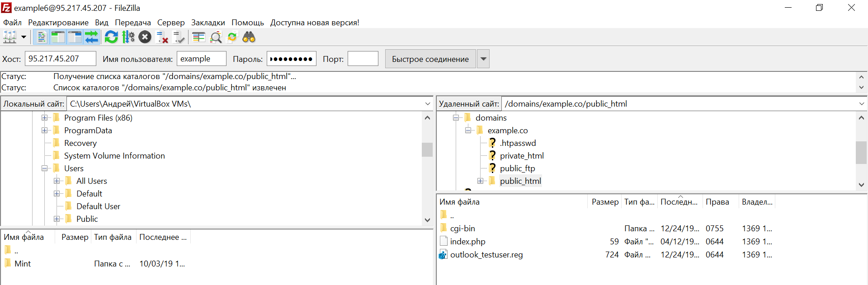This screenshot has width=868, height=285.
Task: Disconnect from server using red X icon
Action: (162, 37)
